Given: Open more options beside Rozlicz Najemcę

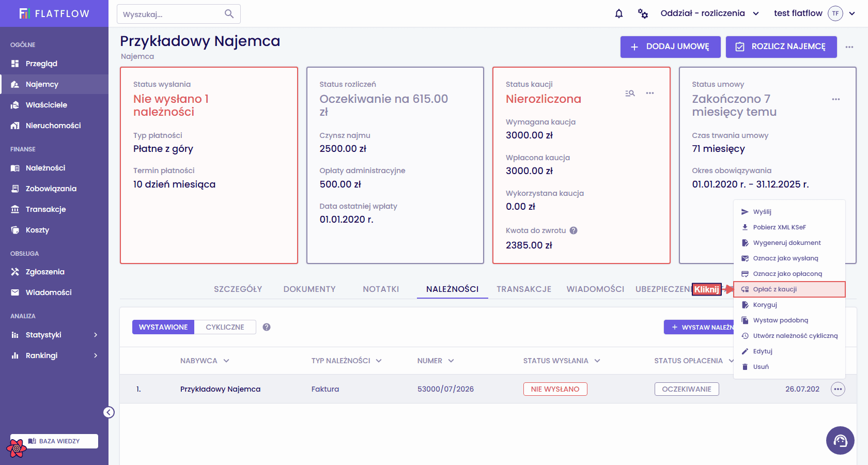Looking at the screenshot, I should pos(849,47).
